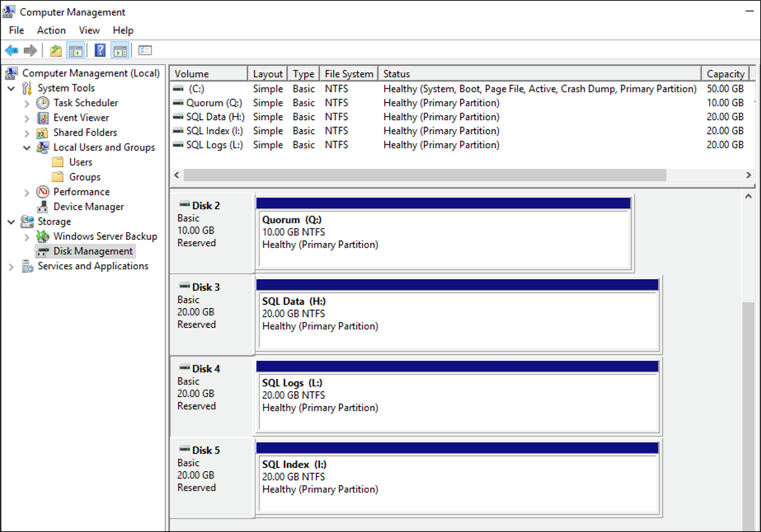Open the View menu
The height and width of the screenshot is (532, 761).
coord(89,30)
